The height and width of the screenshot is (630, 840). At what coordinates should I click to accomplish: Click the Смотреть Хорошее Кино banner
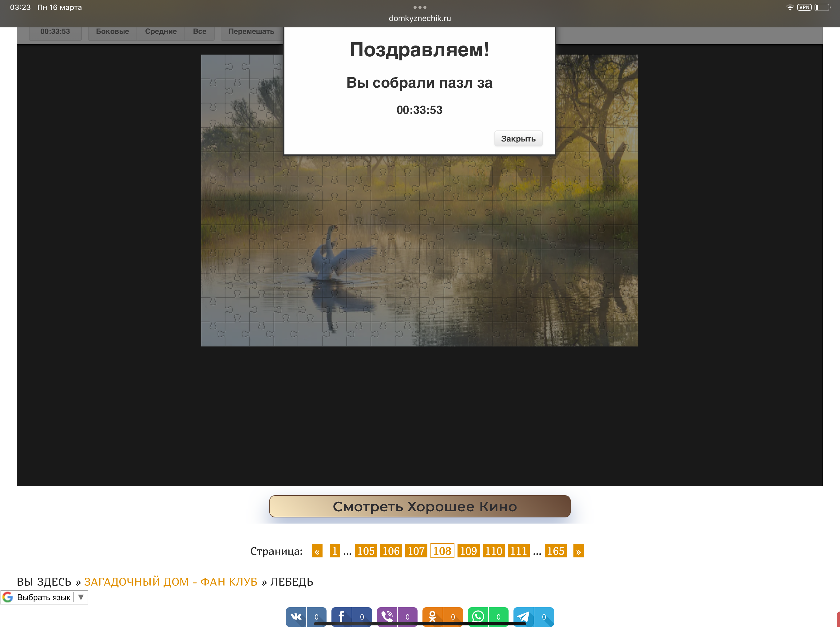tap(420, 506)
